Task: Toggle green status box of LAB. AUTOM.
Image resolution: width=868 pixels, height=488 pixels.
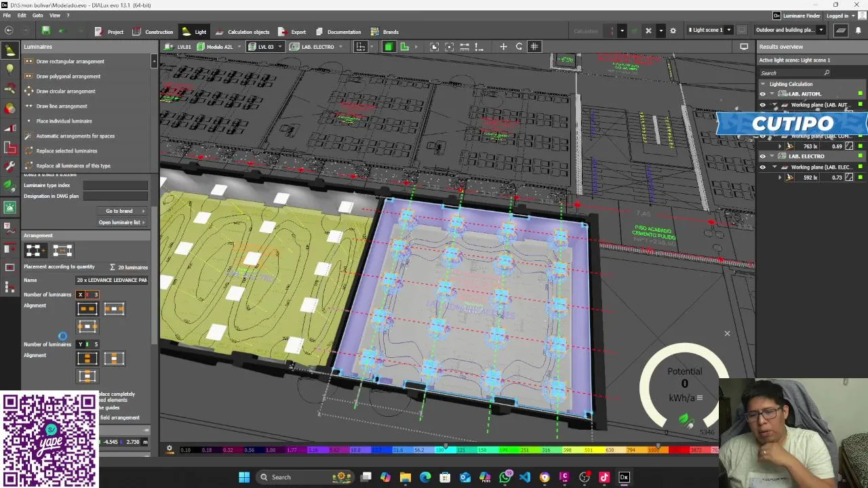Action: coord(861,94)
